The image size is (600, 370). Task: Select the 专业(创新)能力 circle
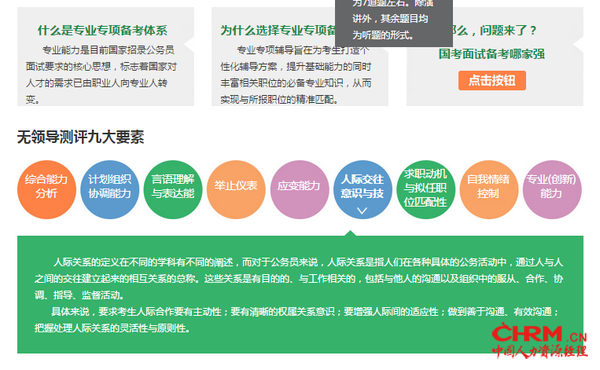tap(552, 189)
